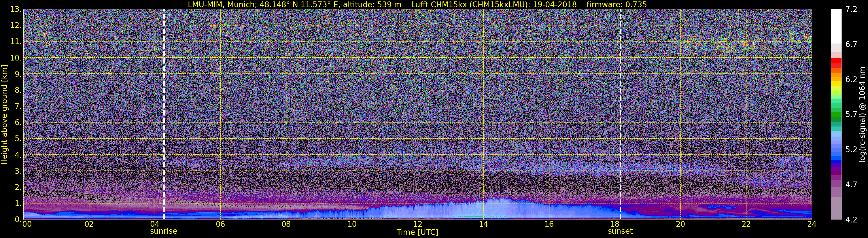Click the time tick label '24'
The width and height of the screenshot is (868, 238).
pos(812,224)
